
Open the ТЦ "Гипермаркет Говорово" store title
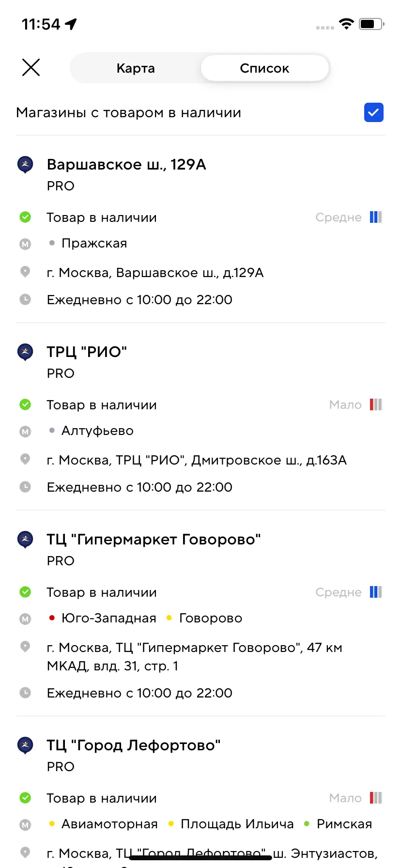(154, 540)
